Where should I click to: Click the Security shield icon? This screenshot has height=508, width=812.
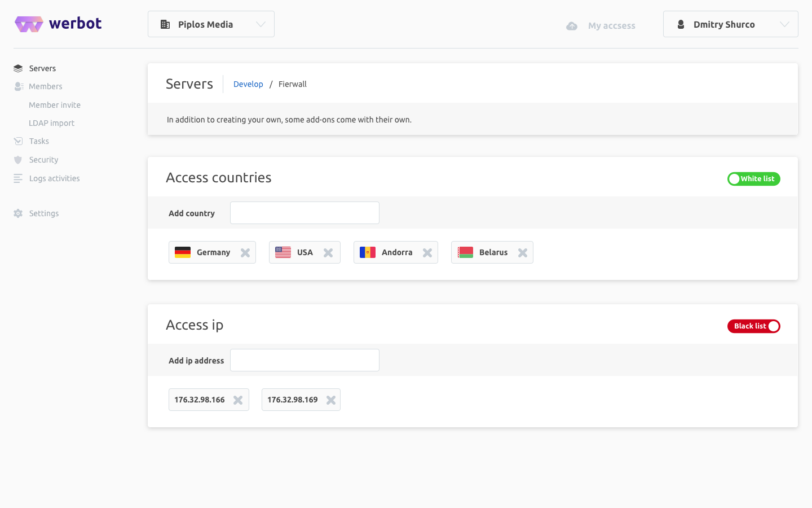(18, 160)
